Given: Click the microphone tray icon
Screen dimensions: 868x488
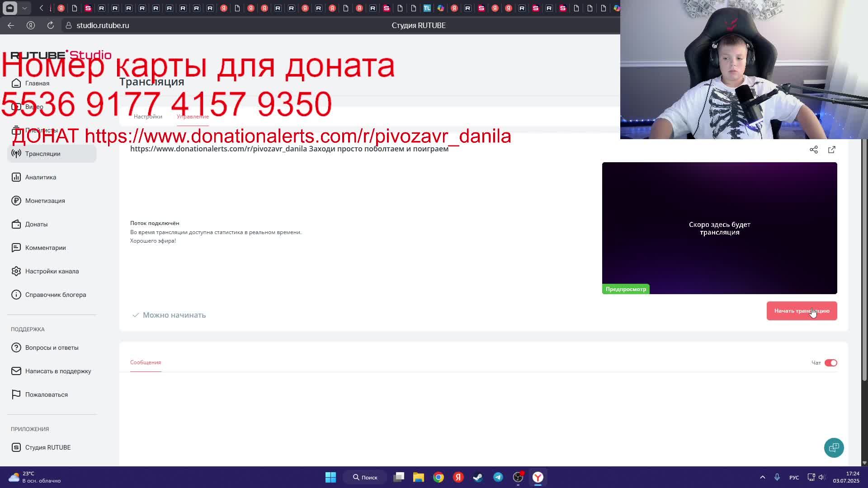Looking at the screenshot, I should pos(777,477).
